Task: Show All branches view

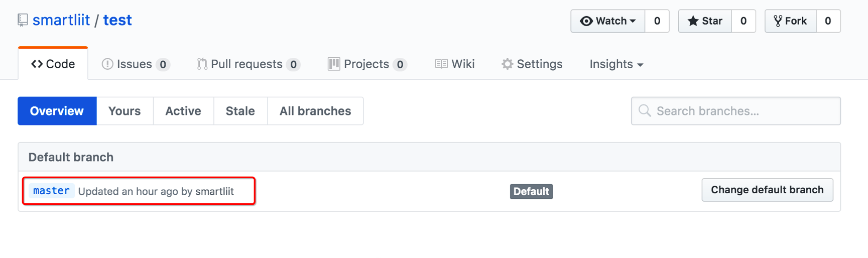Action: (x=315, y=111)
